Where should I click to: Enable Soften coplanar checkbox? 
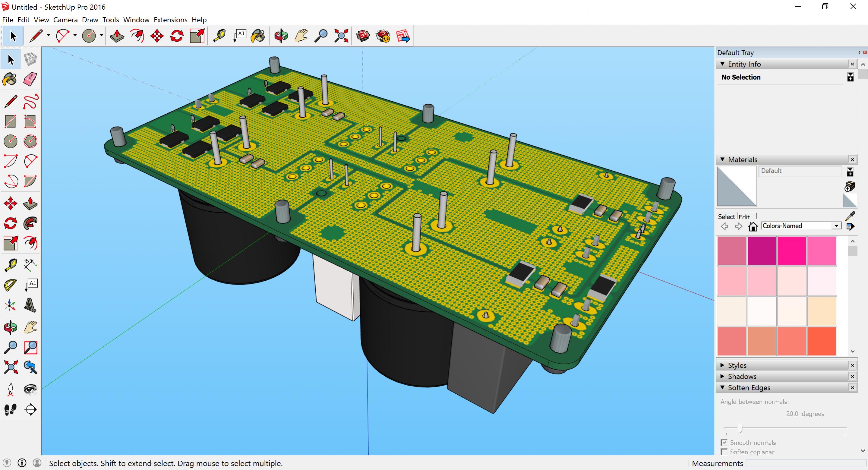point(724,452)
